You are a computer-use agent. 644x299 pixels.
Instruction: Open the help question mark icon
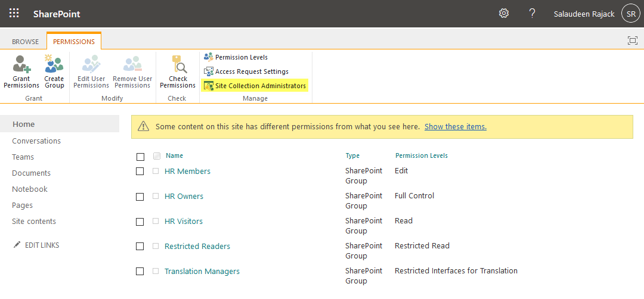pyautogui.click(x=532, y=13)
